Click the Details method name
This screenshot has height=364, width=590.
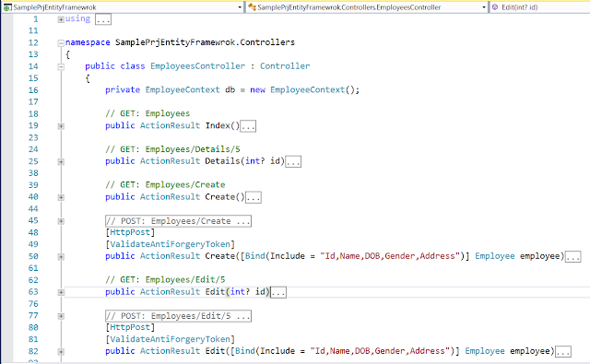(222, 161)
